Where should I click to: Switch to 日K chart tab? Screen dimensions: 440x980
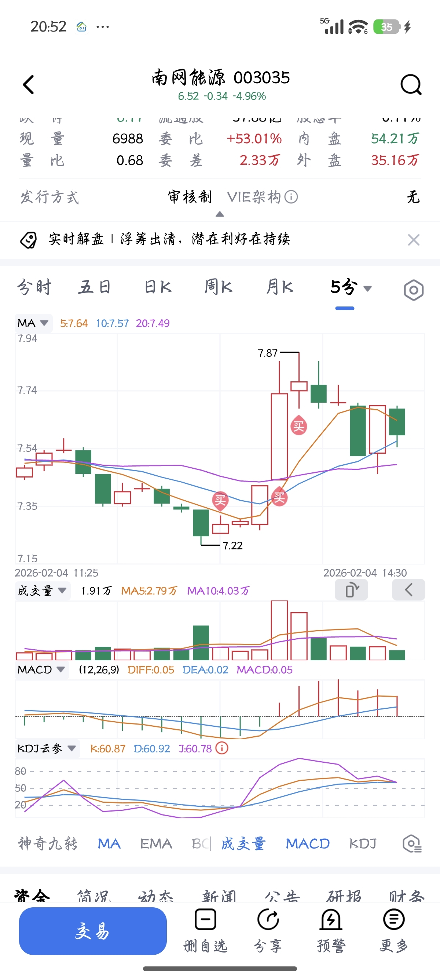(158, 287)
